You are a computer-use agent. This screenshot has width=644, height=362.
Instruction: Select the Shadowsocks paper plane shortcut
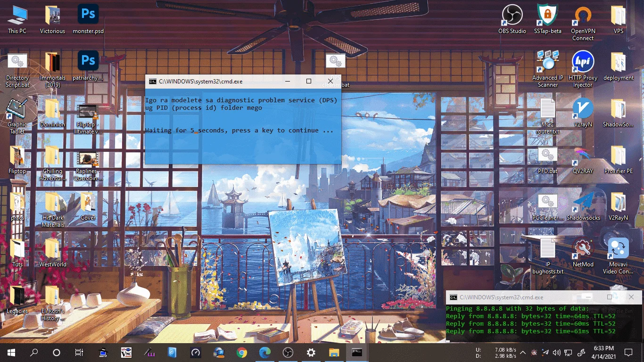[x=583, y=206]
